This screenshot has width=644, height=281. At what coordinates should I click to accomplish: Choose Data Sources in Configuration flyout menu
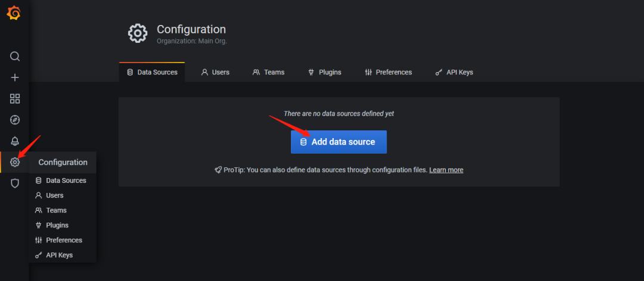point(66,180)
